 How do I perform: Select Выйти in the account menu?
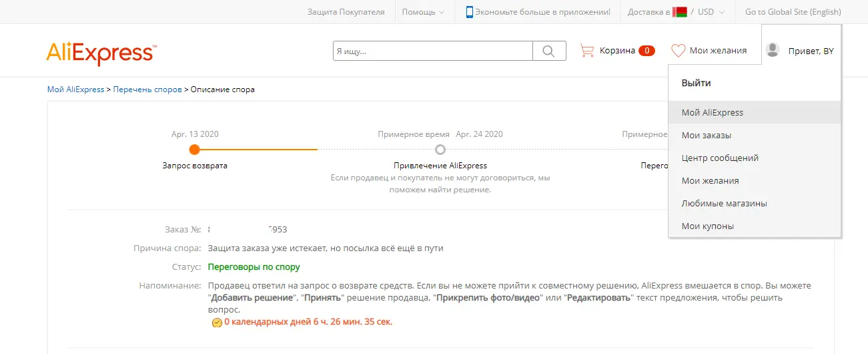[x=696, y=83]
